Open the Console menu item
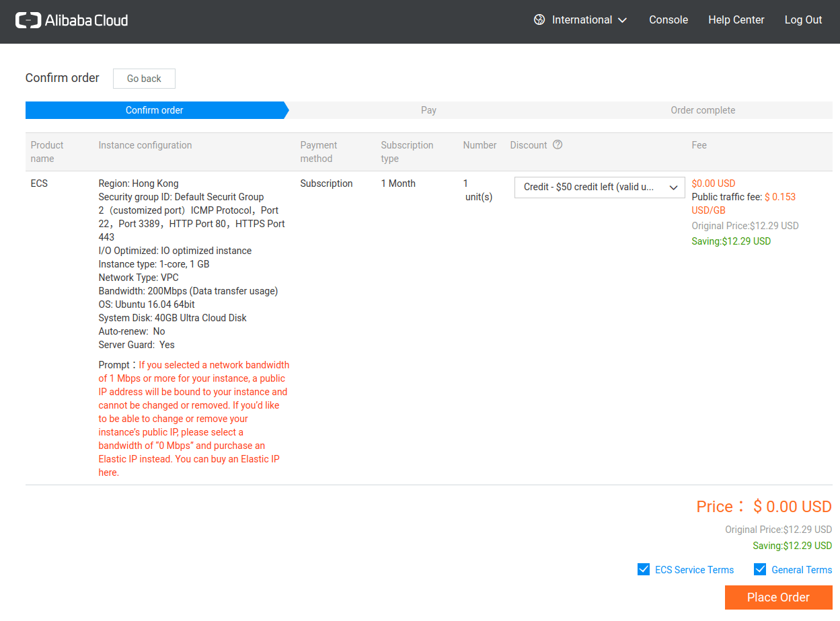 [x=669, y=19]
